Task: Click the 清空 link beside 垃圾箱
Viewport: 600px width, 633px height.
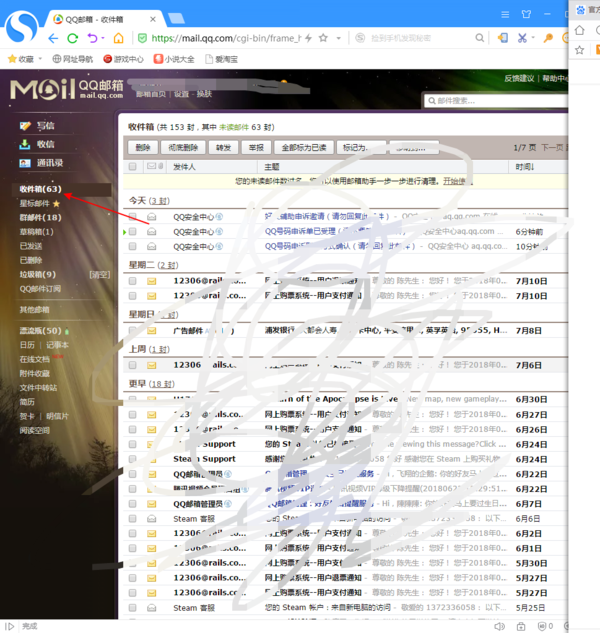Action: pyautogui.click(x=99, y=275)
